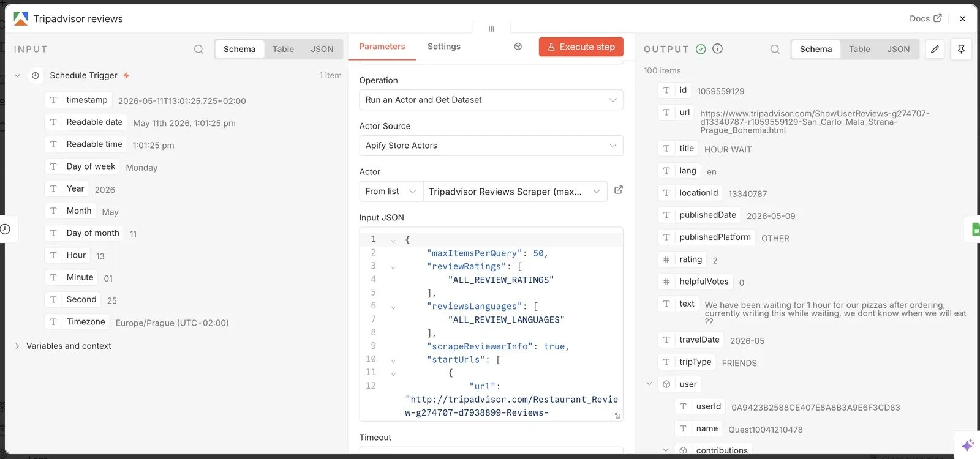Click the travelDate output field
The image size is (980, 459).
[691, 340]
